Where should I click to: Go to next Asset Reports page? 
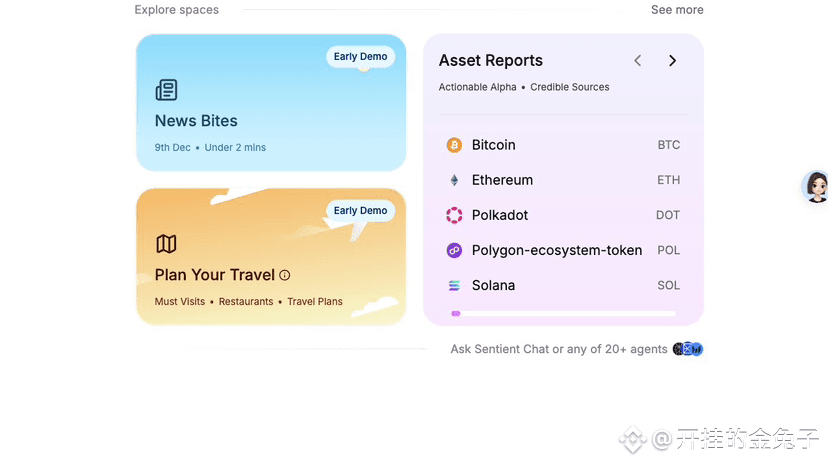[672, 61]
